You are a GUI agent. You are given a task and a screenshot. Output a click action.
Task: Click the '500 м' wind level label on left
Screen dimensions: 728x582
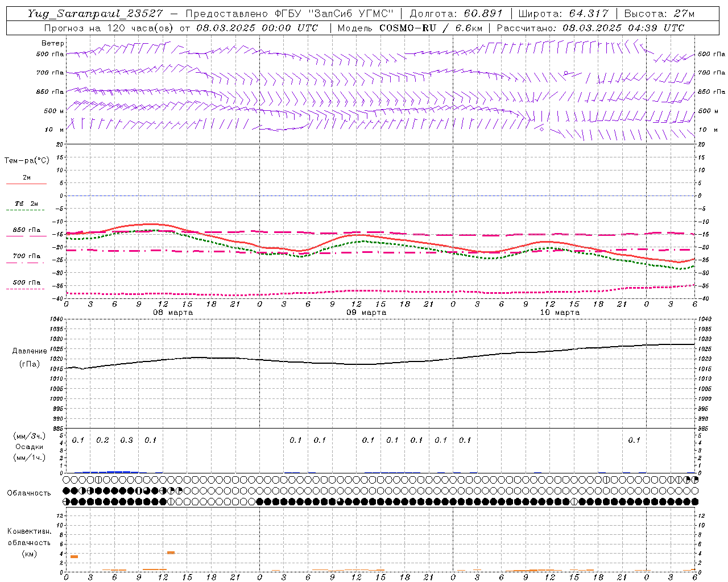coord(54,111)
